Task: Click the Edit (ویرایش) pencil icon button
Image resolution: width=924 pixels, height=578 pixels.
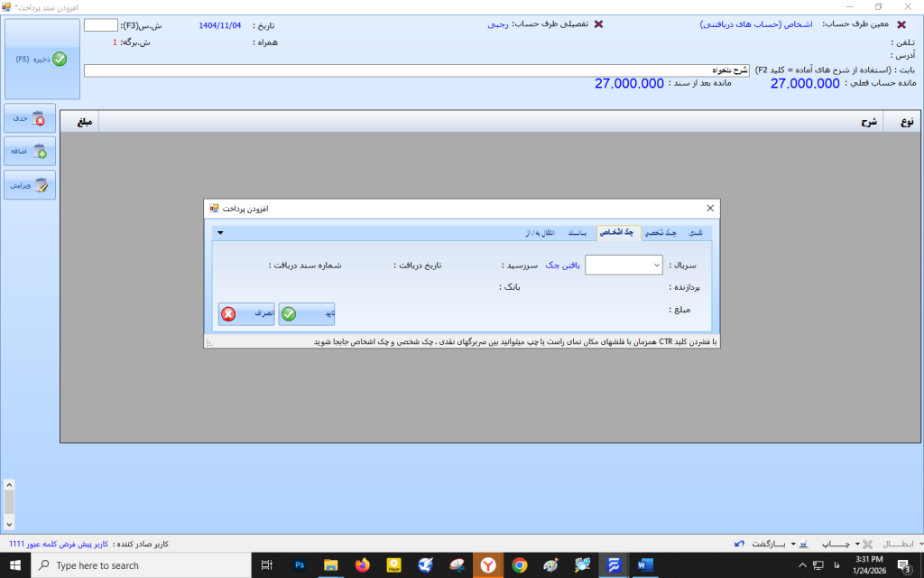Action: click(x=30, y=185)
